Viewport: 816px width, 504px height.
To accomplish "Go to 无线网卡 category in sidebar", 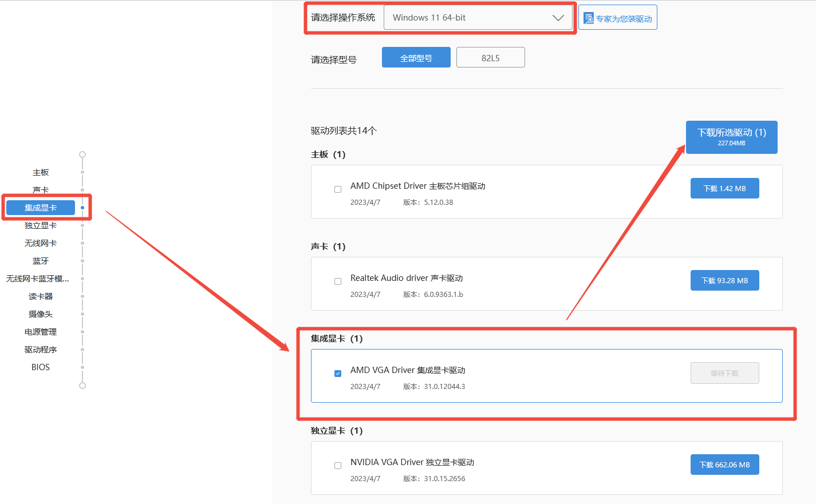I will click(x=41, y=244).
